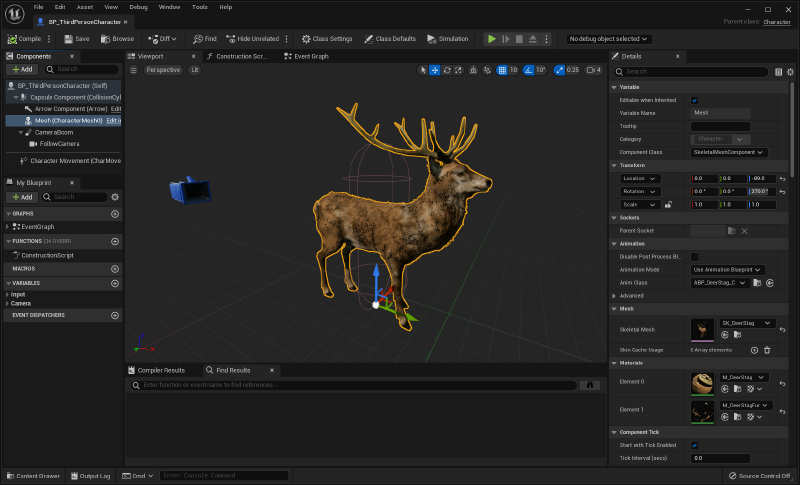The image size is (800, 485).
Task: Open the Component Class SkeletalMeshComponent dropdown
Action: 729,152
